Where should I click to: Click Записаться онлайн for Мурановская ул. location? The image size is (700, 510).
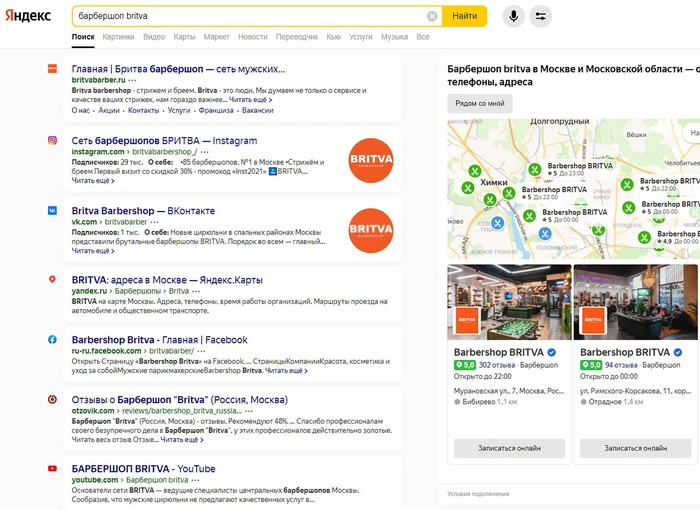[x=509, y=448]
